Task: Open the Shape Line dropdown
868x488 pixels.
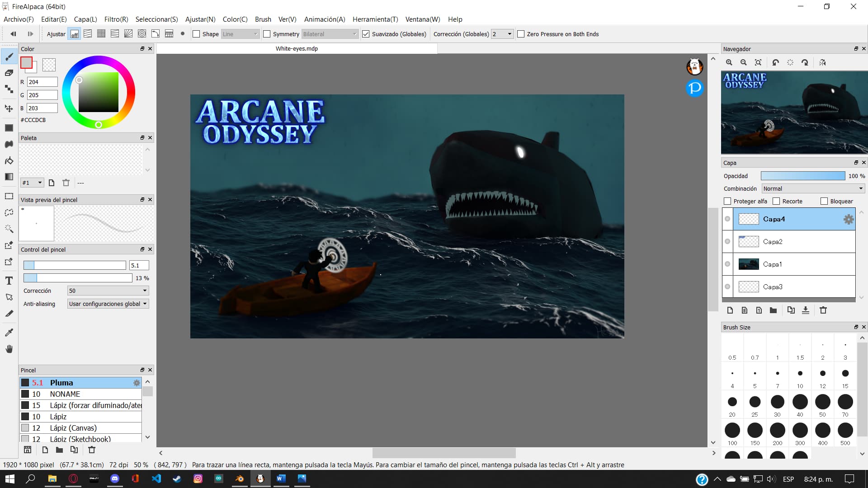Action: coord(240,34)
